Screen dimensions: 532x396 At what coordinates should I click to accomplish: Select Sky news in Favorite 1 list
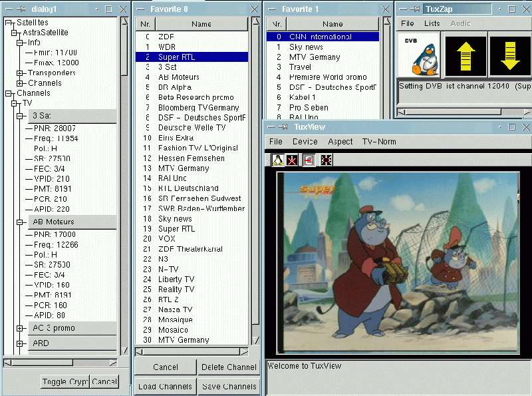(x=306, y=47)
